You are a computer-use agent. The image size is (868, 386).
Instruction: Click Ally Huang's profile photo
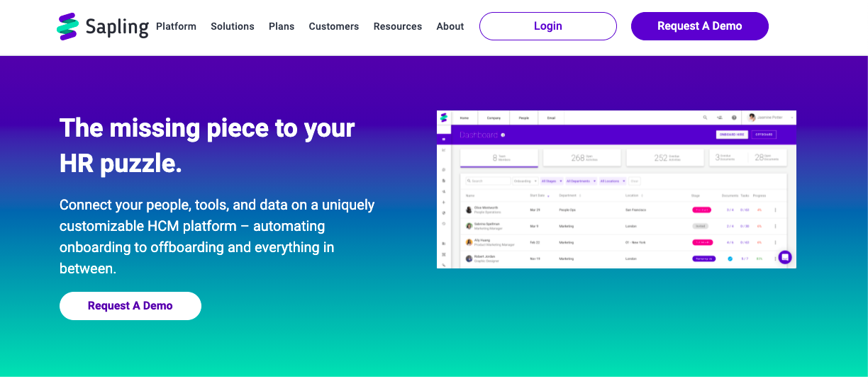point(469,242)
